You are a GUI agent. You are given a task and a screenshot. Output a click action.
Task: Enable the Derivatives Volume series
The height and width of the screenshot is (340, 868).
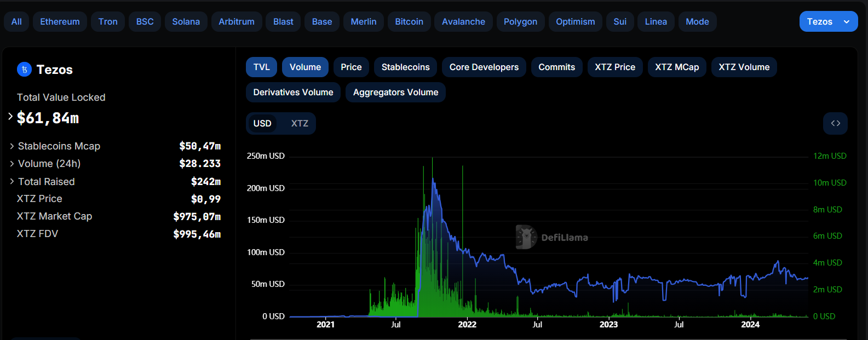[293, 92]
